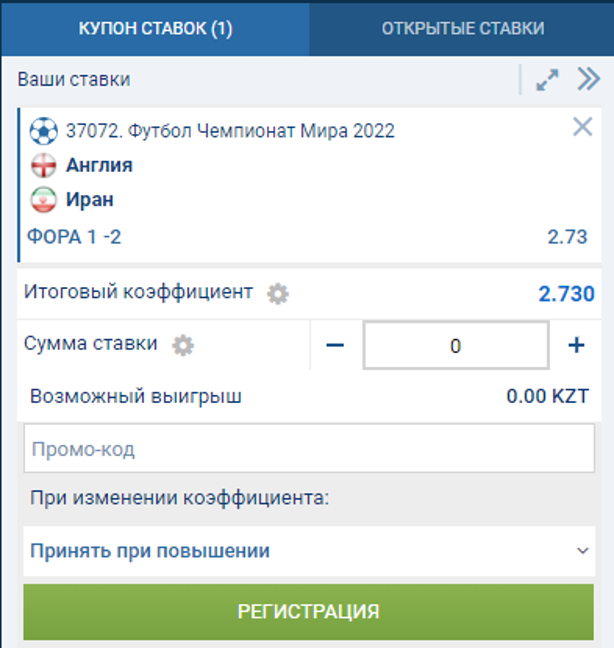614x650 pixels.
Task: Click the dropdown chevron for odds change
Action: 583,551
